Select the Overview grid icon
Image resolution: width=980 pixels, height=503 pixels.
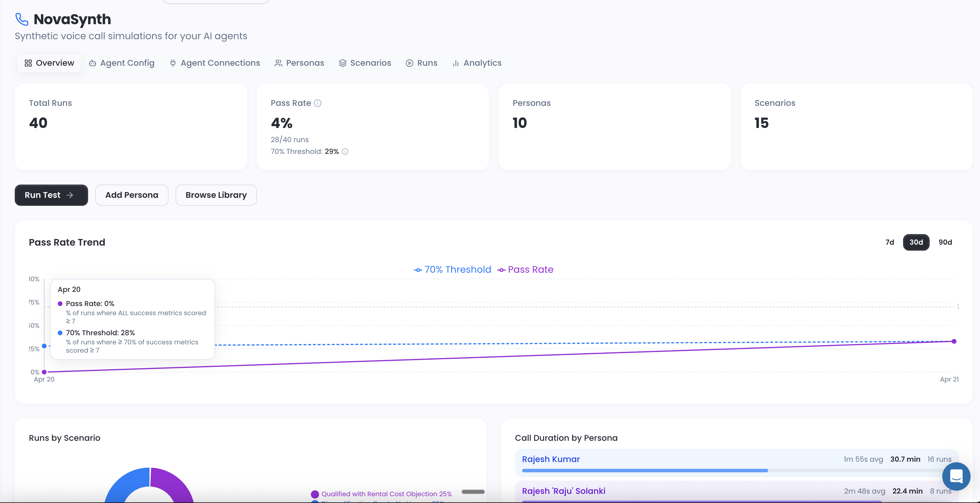(29, 63)
